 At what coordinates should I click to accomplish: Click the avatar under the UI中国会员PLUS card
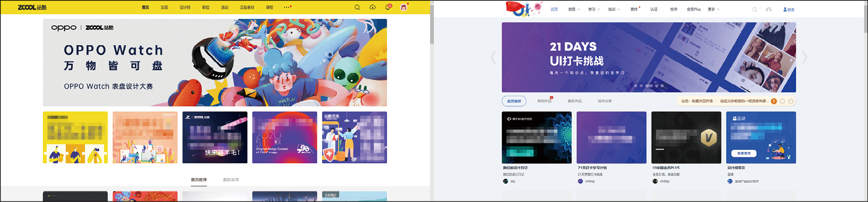point(655,181)
